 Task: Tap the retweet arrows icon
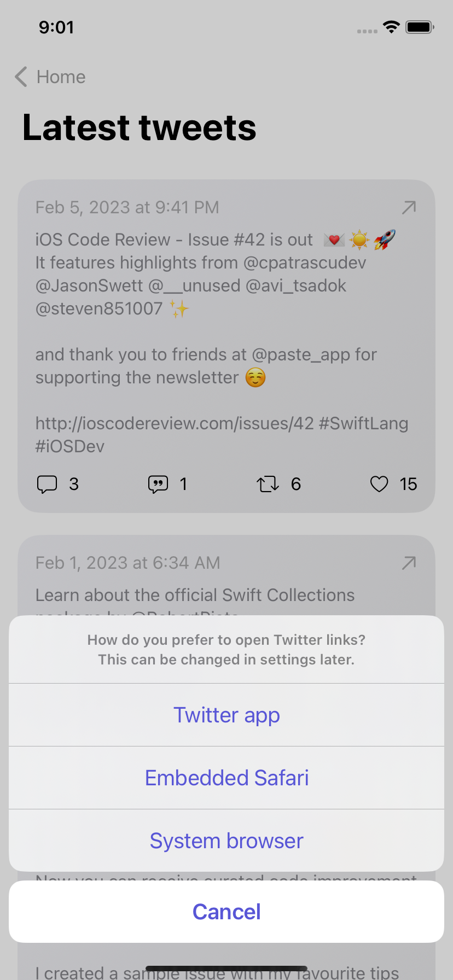click(268, 484)
